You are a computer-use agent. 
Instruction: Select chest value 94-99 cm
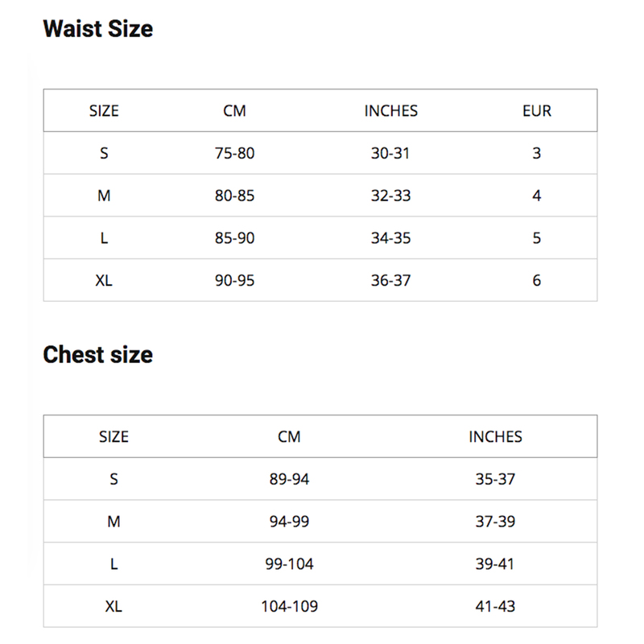[x=289, y=522]
